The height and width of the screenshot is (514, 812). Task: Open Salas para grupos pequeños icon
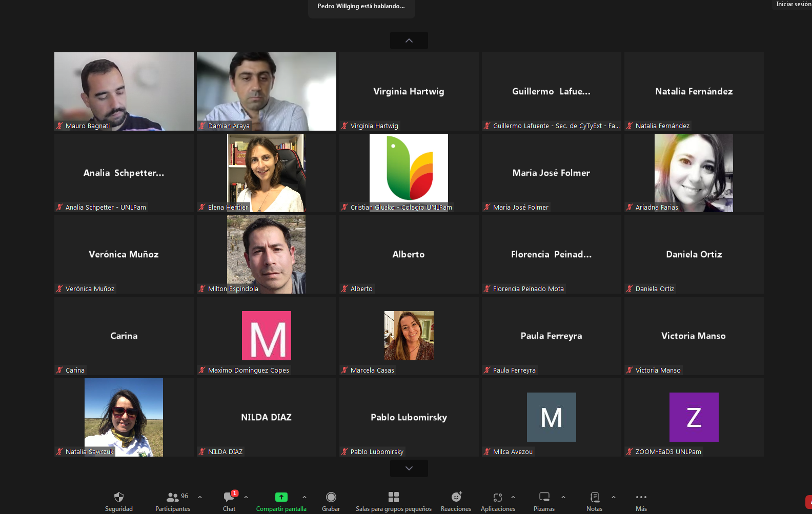[394, 497]
